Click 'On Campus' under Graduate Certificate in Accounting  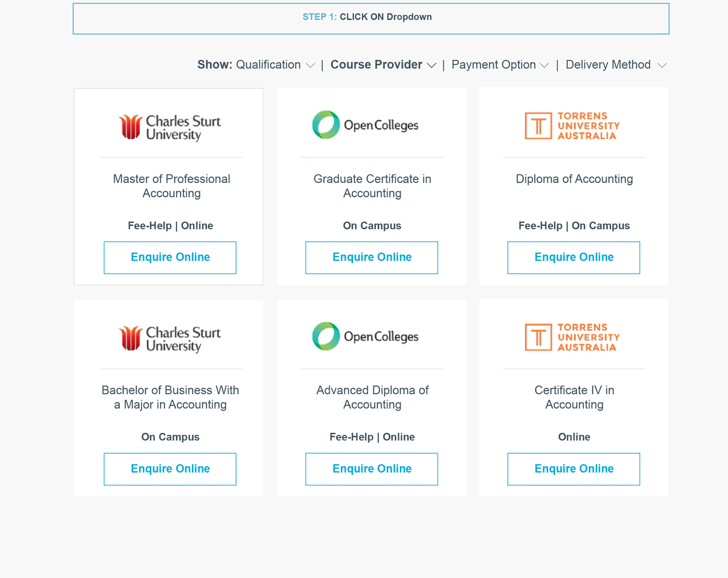pos(372,226)
